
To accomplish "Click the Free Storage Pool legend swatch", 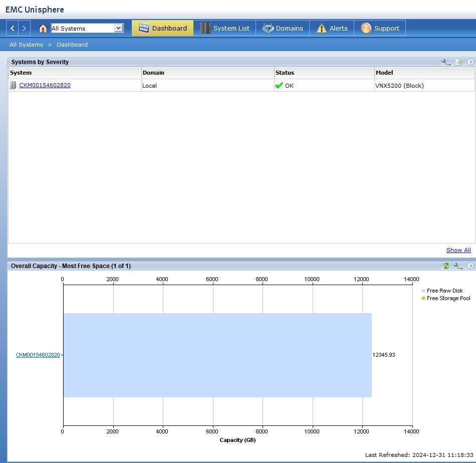I will [423, 299].
